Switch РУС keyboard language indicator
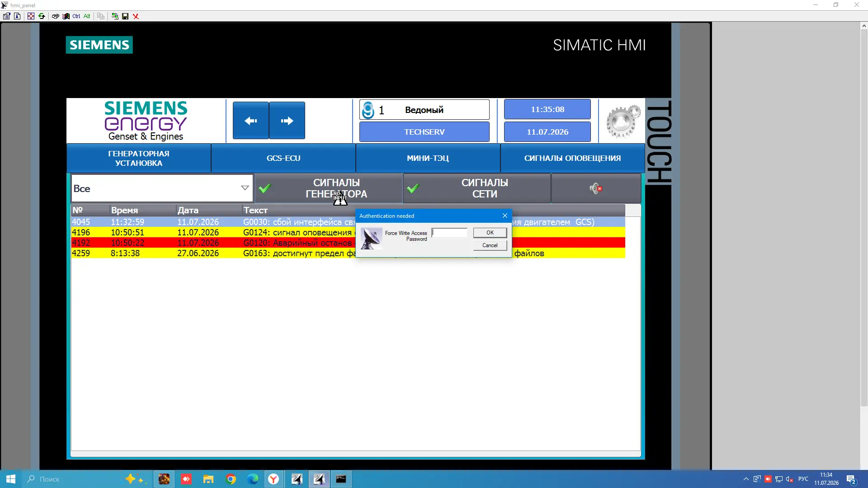The height and width of the screenshot is (488, 868). (803, 479)
